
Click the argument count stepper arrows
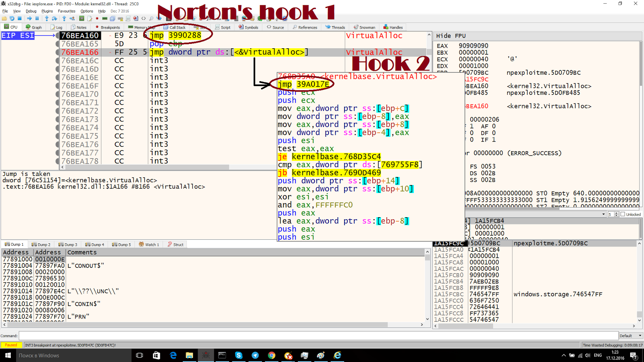[x=616, y=214]
